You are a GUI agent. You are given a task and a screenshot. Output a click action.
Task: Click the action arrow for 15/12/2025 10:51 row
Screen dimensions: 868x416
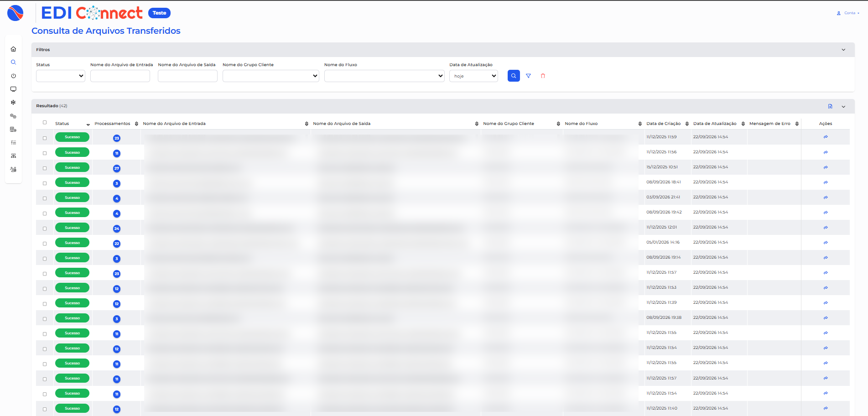[x=826, y=167]
